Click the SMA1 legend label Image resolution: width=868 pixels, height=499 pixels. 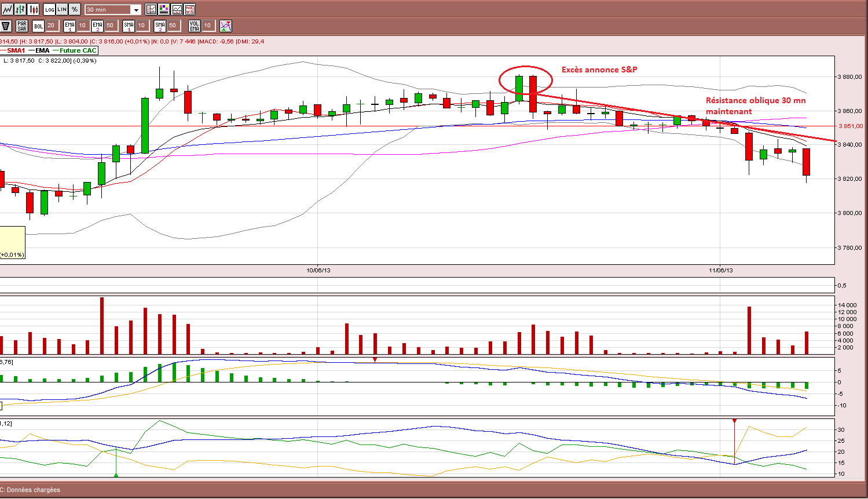pyautogui.click(x=16, y=50)
